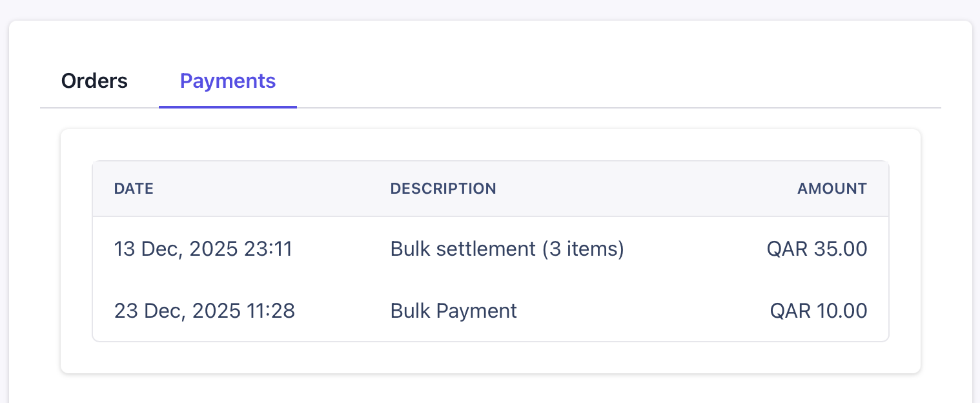Screen dimensions: 980x403
Task: Click the payments table header row
Action: (x=491, y=189)
